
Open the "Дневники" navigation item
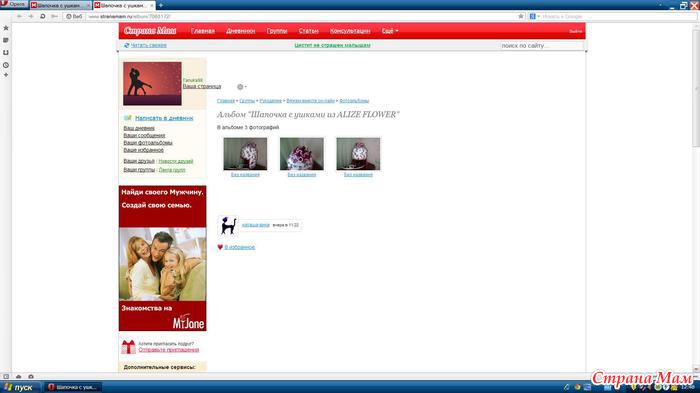coord(241,31)
